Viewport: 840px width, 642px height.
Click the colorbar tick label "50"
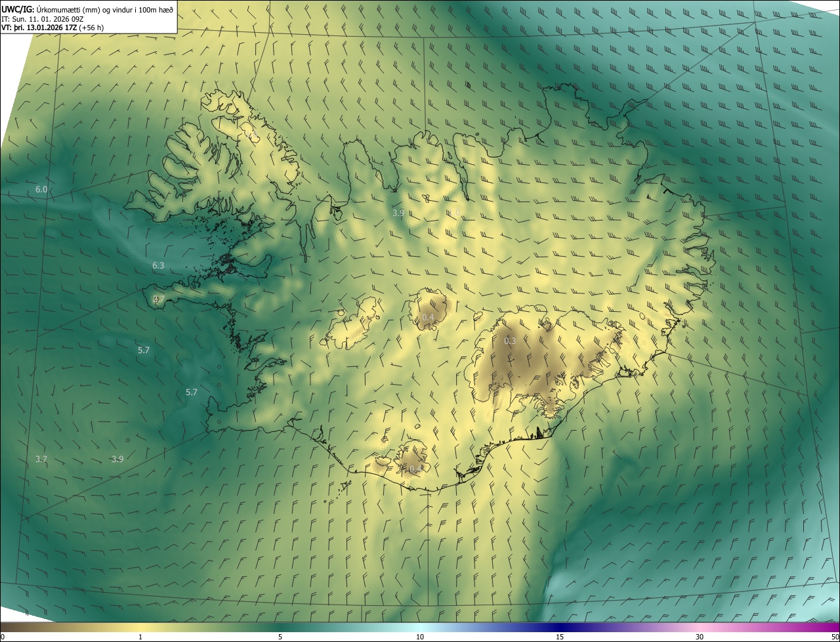tap(835, 637)
